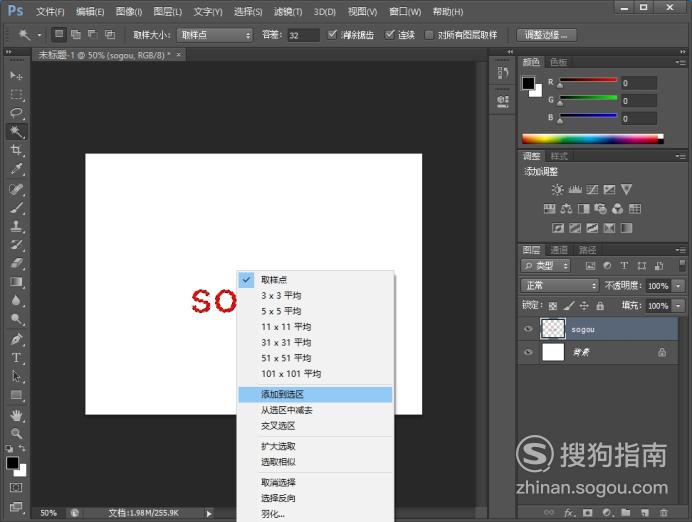Select the Move tool
This screenshot has height=522, width=692.
point(16,75)
